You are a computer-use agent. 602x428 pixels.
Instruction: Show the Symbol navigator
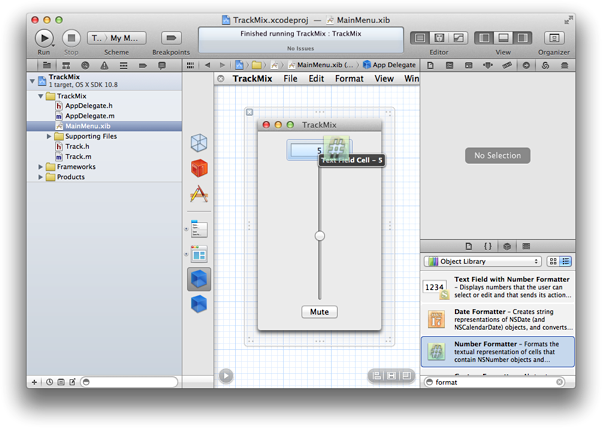66,65
